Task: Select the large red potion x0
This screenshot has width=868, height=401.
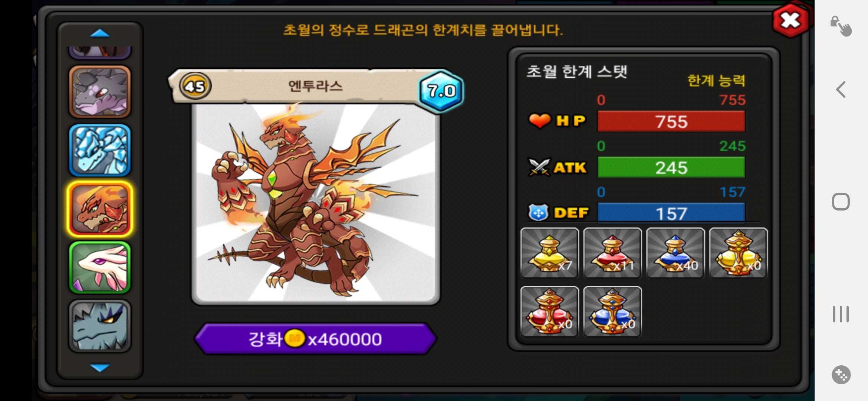Action: tap(549, 312)
